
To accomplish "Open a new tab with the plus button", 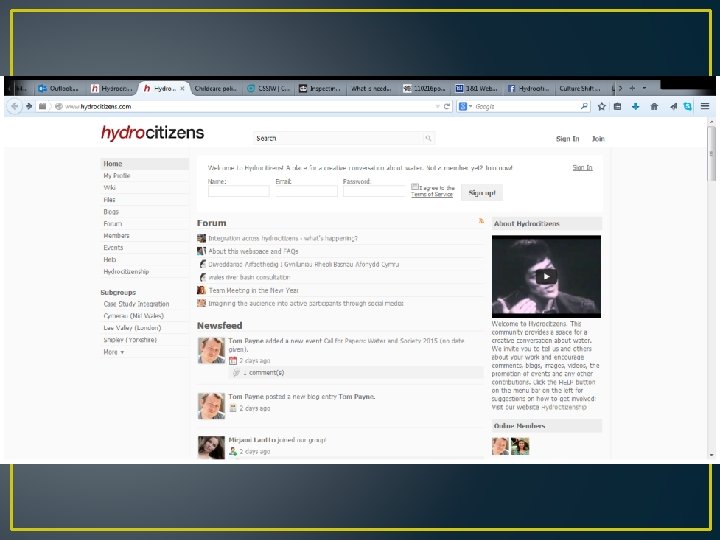I will (632, 88).
